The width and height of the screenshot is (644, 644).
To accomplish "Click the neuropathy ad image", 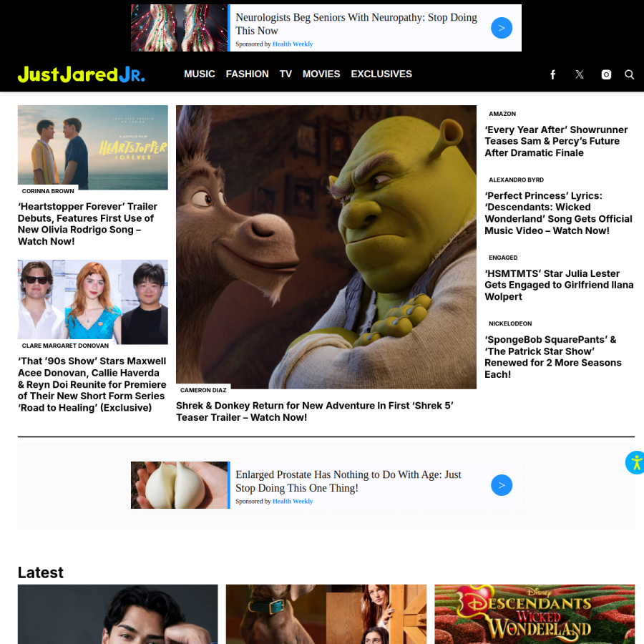I will [179, 28].
